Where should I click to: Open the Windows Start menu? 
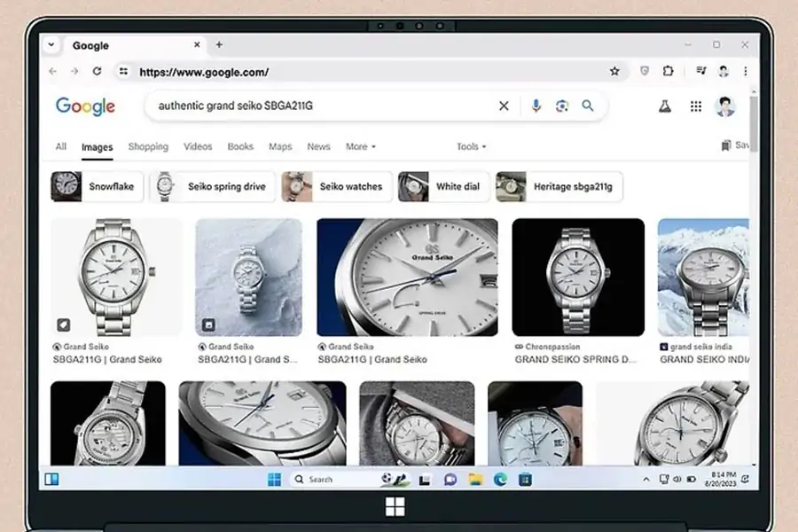[274, 480]
